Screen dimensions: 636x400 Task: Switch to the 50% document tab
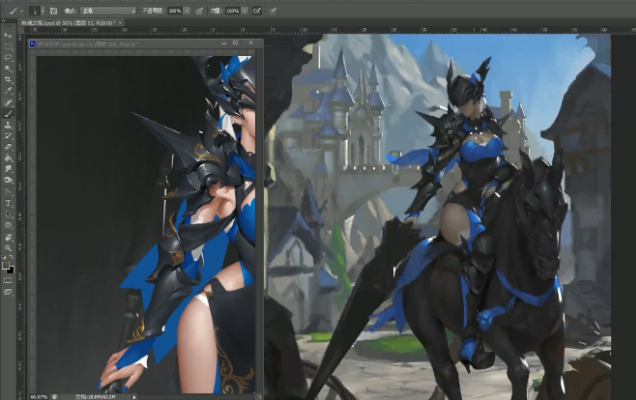(x=68, y=23)
